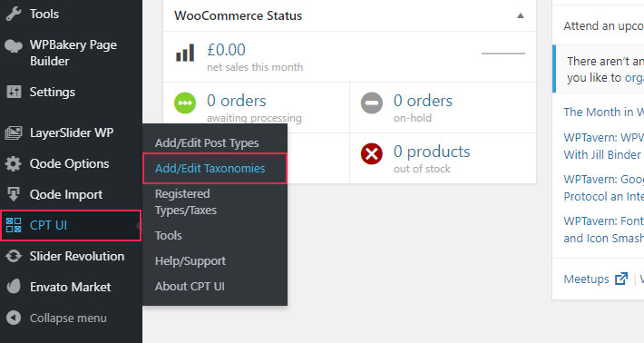Open Add/Edit Taxonomies submenu item

tap(210, 169)
